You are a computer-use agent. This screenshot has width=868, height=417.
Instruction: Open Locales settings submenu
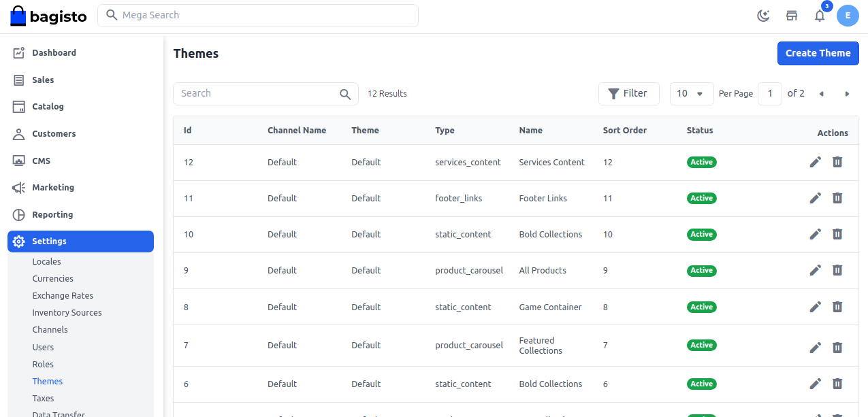point(46,261)
